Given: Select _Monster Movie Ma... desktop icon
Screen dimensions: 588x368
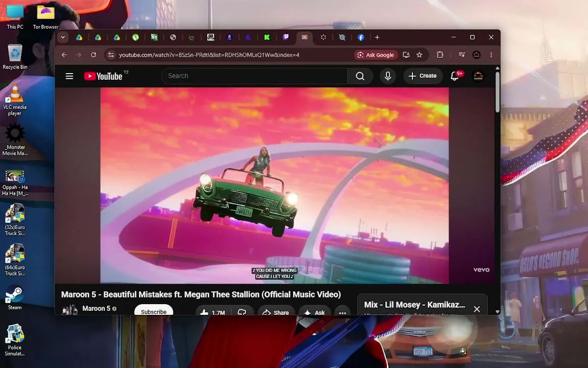Looking at the screenshot, I should (x=15, y=141).
